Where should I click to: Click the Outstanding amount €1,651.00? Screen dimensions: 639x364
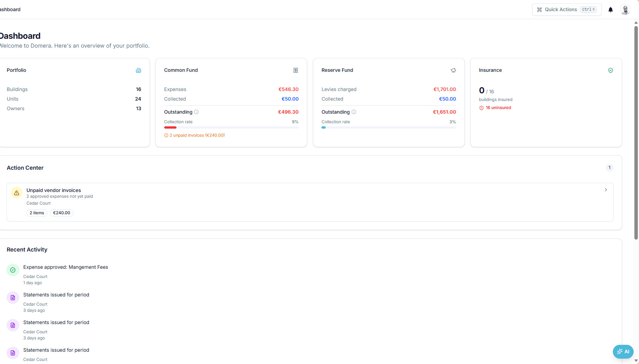click(x=444, y=112)
